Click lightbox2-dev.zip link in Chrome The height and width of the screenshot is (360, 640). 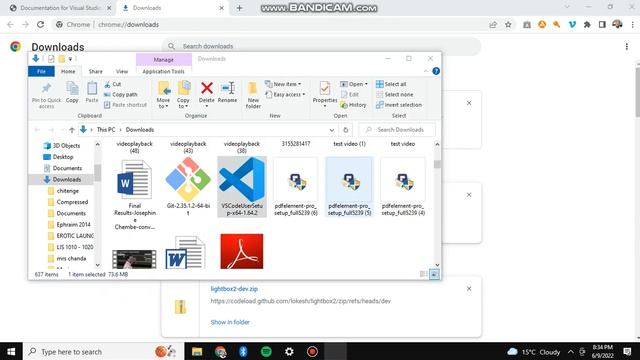pos(234,289)
